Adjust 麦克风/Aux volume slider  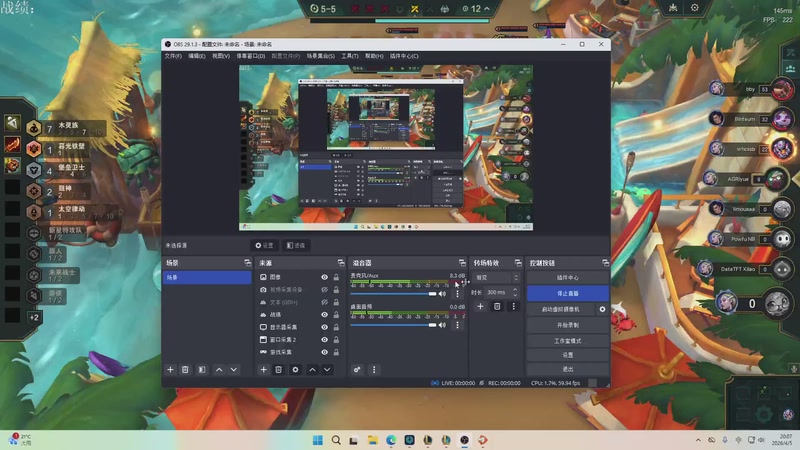[x=393, y=294]
